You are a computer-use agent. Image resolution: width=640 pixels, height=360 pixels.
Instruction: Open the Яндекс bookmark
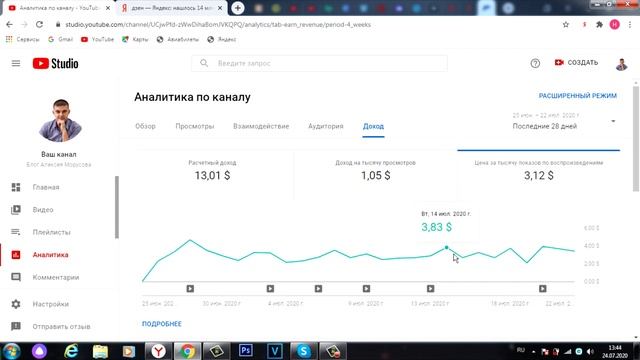pyautogui.click(x=222, y=39)
